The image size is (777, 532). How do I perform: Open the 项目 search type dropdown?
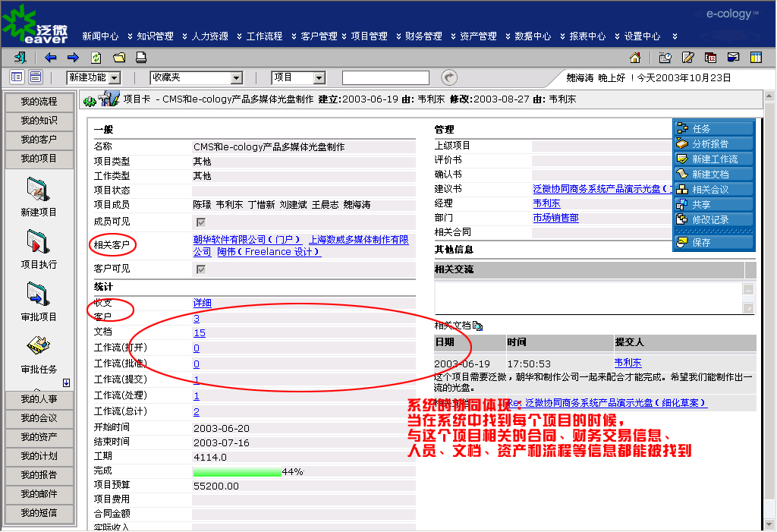click(297, 77)
